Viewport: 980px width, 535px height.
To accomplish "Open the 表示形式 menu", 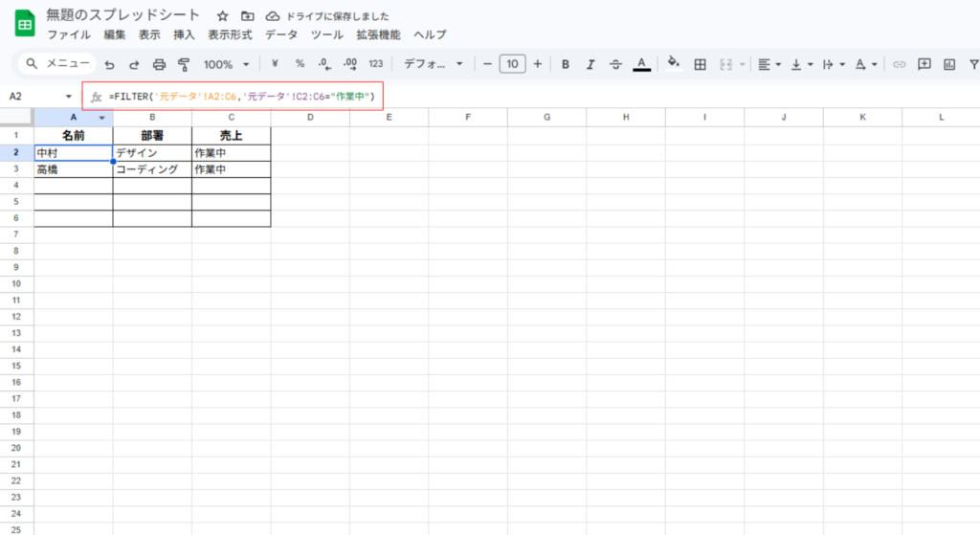I will pyautogui.click(x=230, y=35).
